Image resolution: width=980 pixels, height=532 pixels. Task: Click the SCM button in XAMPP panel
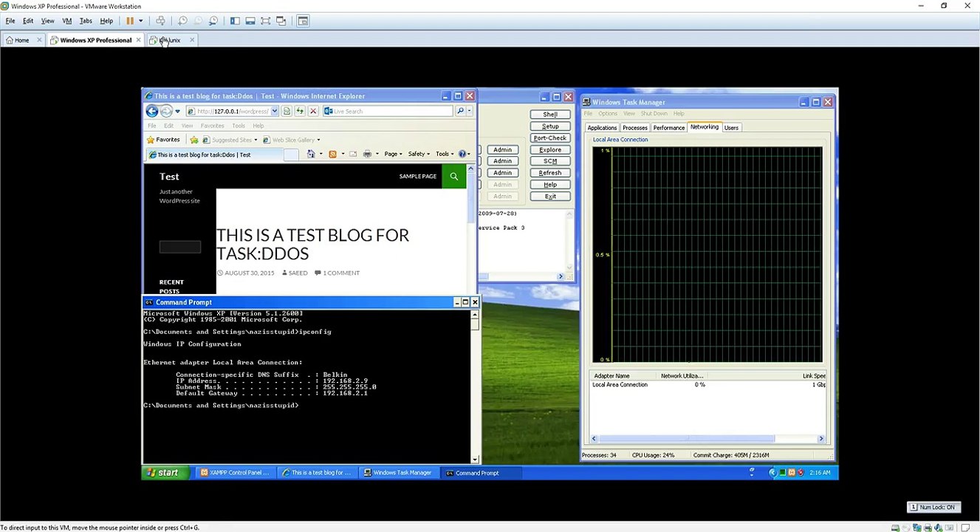[550, 161]
